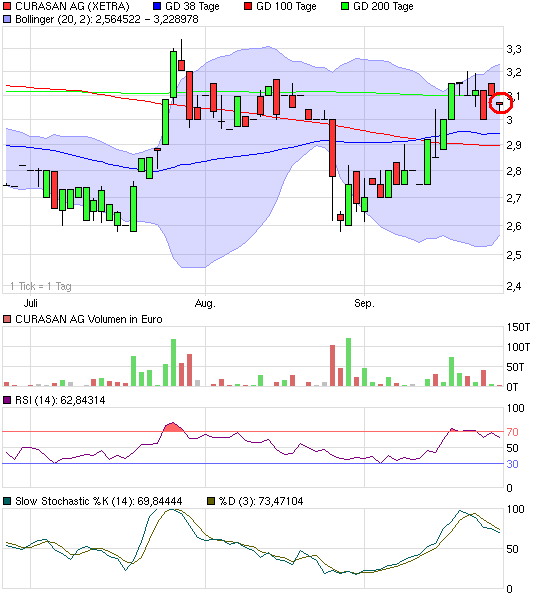
Task: Click the blue 30 RSI threshold label
Action: [x=512, y=464]
